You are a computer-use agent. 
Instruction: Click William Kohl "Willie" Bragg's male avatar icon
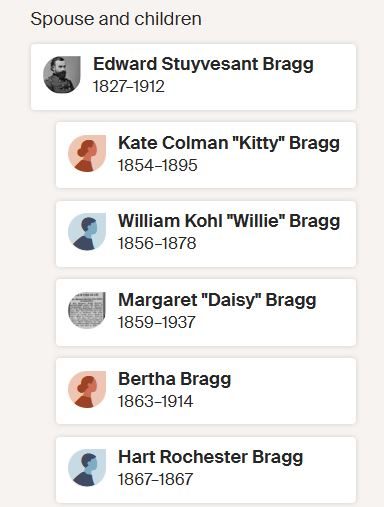tap(87, 232)
